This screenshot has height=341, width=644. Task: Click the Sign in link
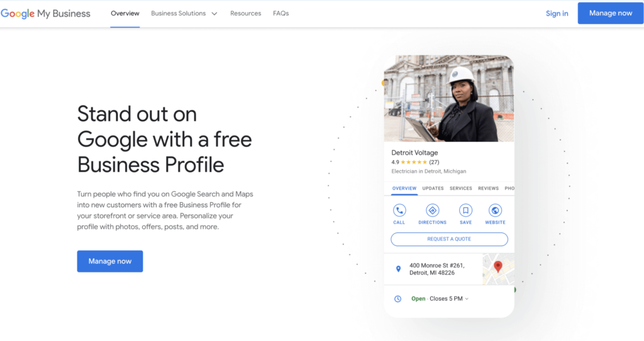(x=557, y=14)
